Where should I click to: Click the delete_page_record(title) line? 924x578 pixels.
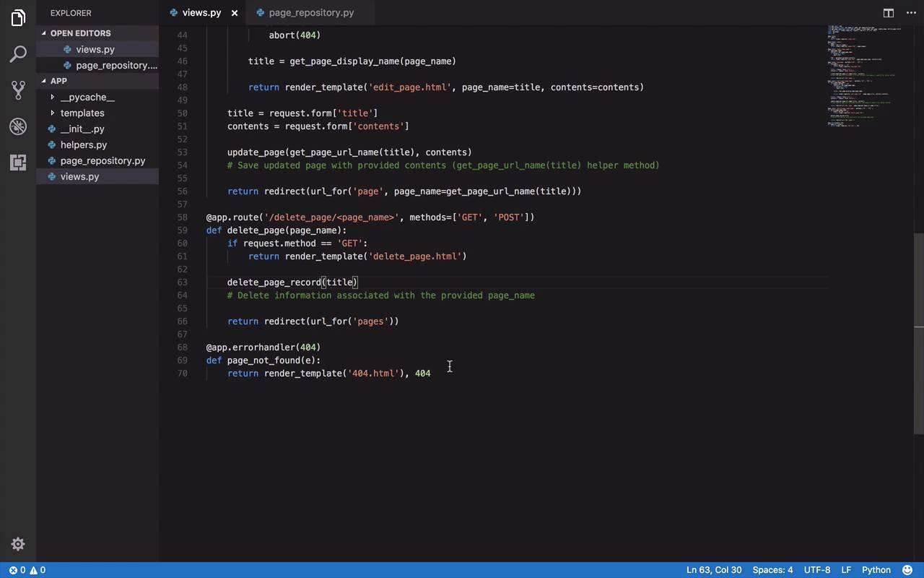[292, 282]
